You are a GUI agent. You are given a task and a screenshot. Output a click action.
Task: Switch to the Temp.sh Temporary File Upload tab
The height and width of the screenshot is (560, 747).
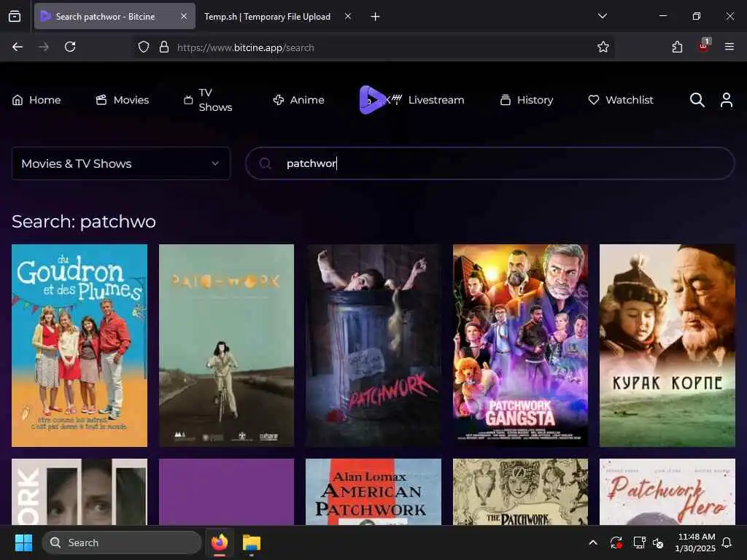point(267,17)
